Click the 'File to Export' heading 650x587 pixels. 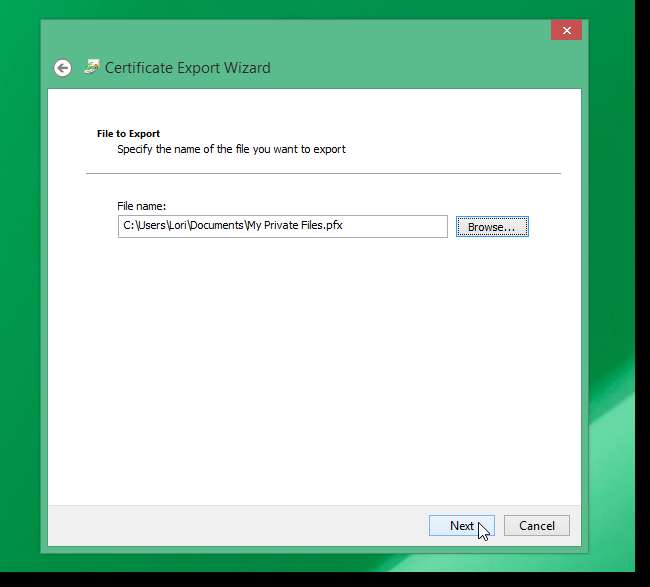(129, 133)
